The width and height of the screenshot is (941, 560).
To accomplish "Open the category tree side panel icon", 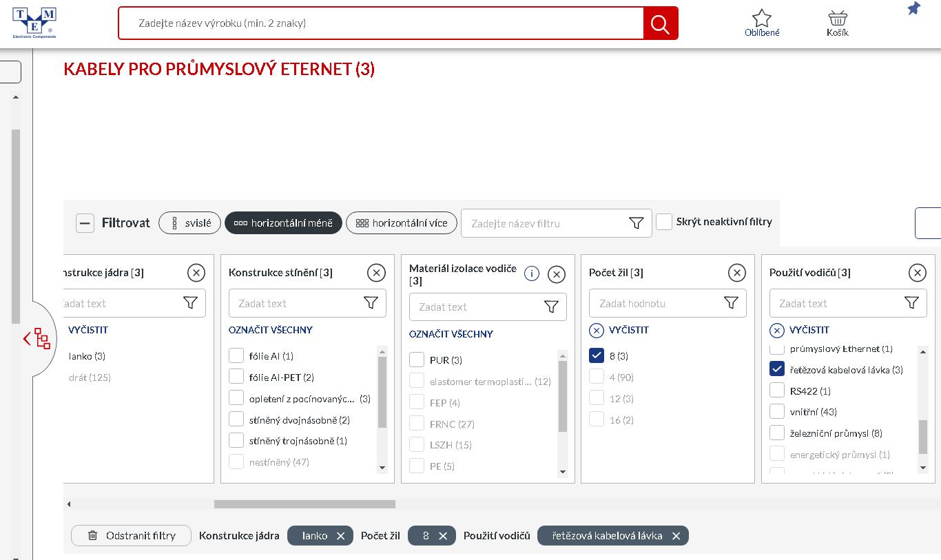I will click(38, 338).
